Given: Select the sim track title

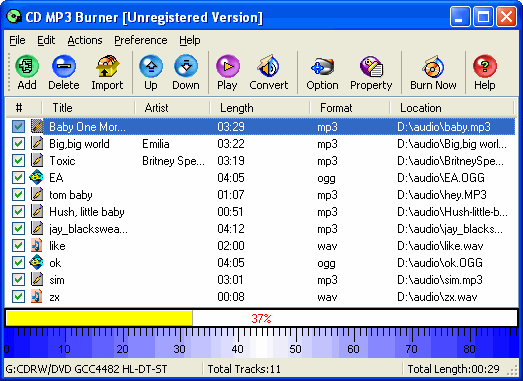Looking at the screenshot, I should pos(57,280).
